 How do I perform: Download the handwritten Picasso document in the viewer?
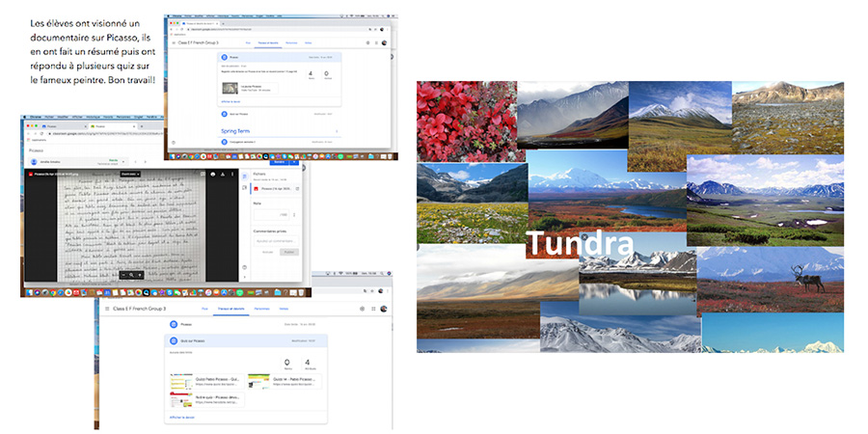click(223, 174)
